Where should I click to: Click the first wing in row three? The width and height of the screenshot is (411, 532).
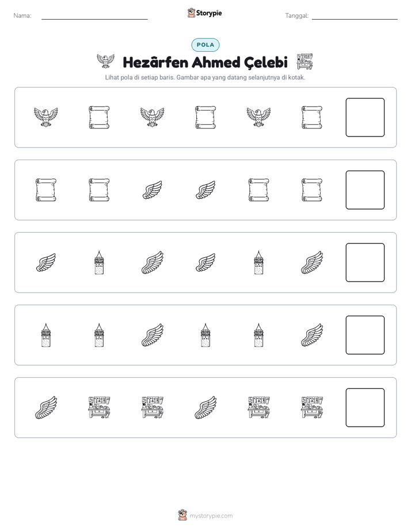46,263
